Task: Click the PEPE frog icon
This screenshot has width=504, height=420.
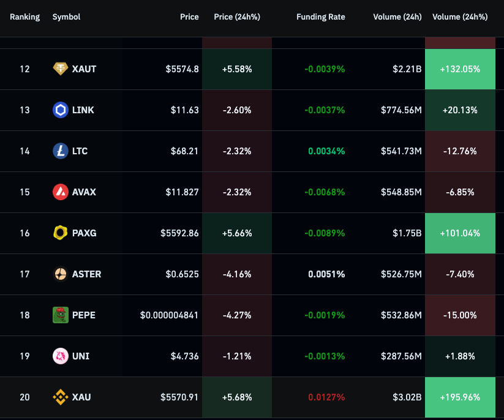Action: pyautogui.click(x=61, y=315)
